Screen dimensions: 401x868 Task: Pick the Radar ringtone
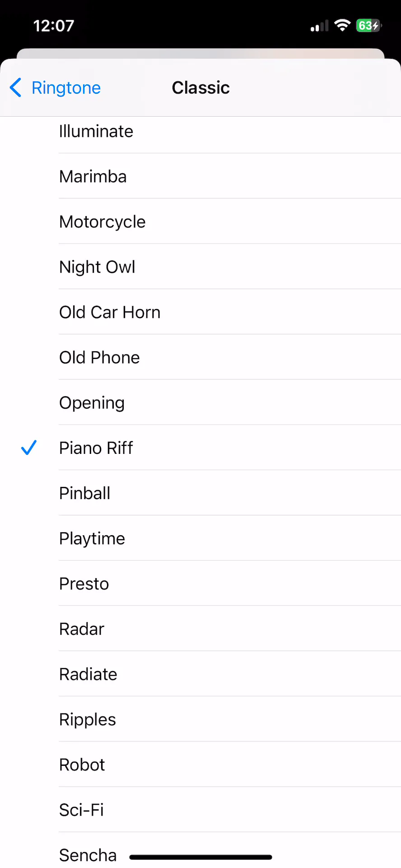[x=82, y=629]
